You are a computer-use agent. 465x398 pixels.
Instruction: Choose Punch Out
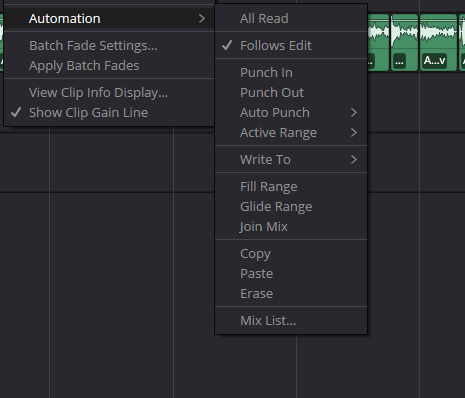click(x=291, y=93)
